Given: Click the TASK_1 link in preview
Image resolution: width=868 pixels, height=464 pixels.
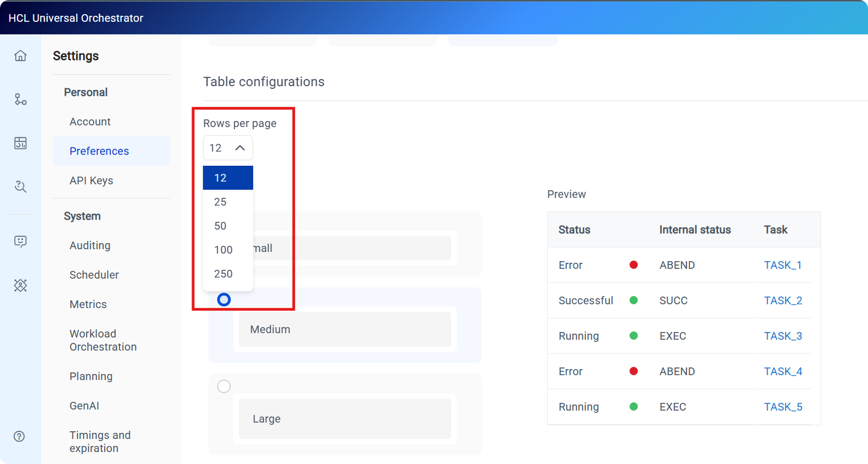Looking at the screenshot, I should (783, 265).
